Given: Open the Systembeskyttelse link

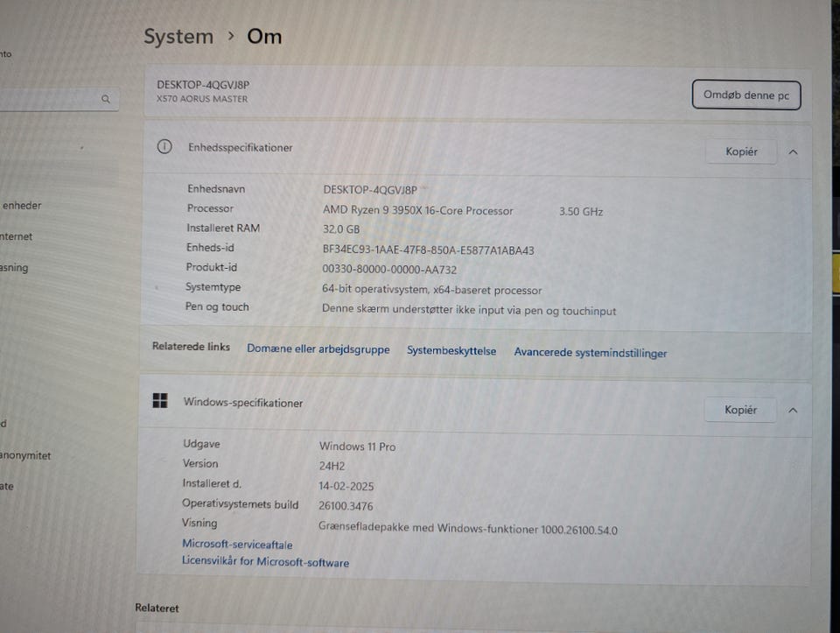Looking at the screenshot, I should [x=451, y=350].
